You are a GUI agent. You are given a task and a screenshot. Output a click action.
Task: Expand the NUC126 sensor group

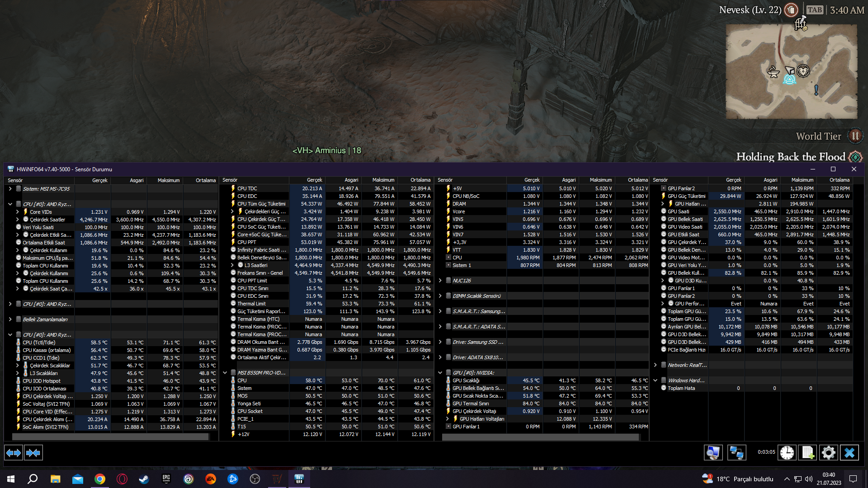pyautogui.click(x=440, y=281)
